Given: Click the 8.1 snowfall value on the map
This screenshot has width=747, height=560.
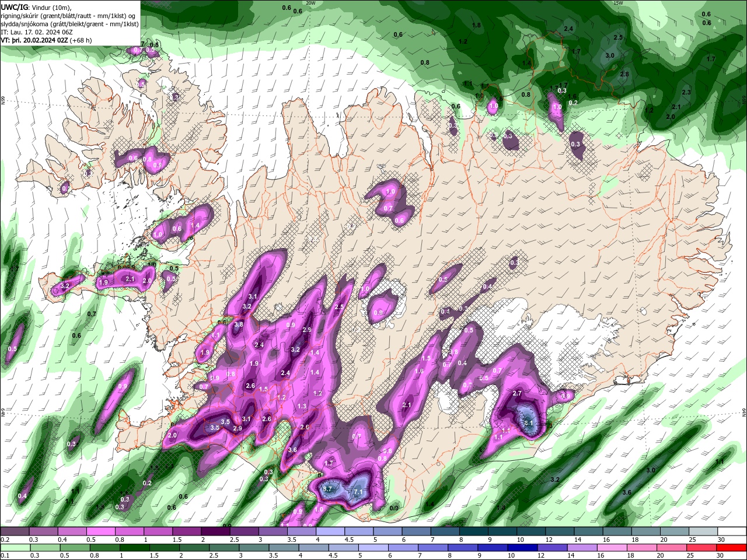Looking at the screenshot, I should [529, 423].
